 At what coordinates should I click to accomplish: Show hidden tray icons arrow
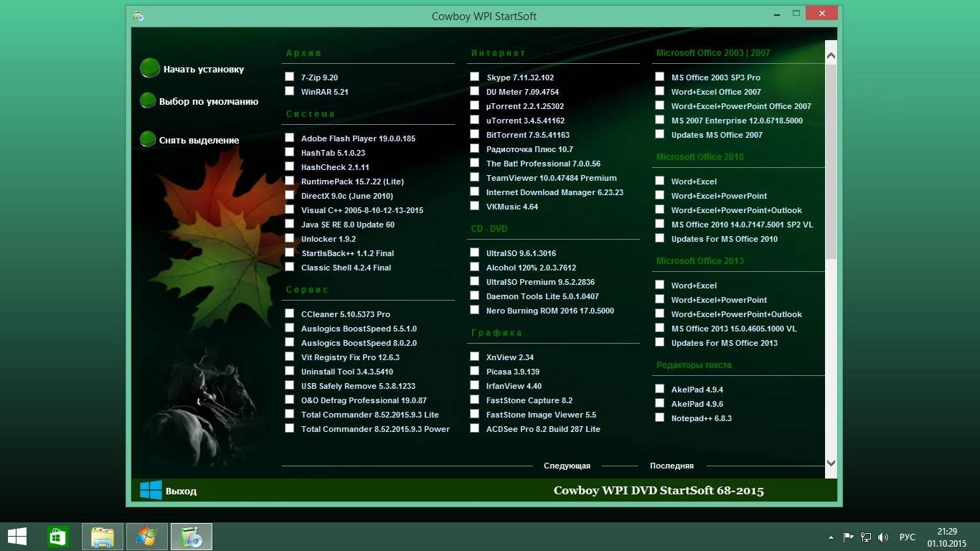pyautogui.click(x=831, y=537)
